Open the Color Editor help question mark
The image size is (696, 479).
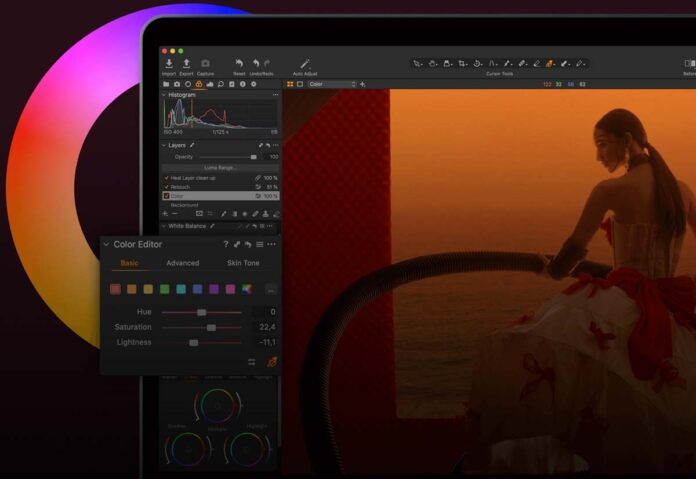[226, 244]
